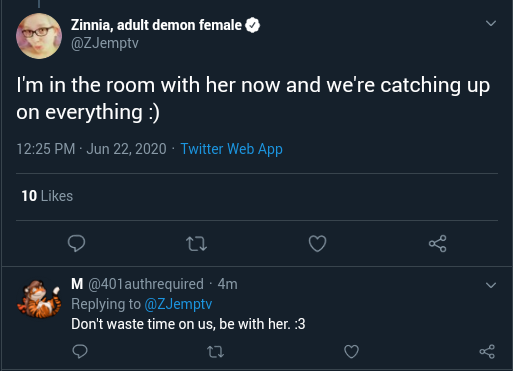Share Zinnia's main tweet

[x=437, y=243]
